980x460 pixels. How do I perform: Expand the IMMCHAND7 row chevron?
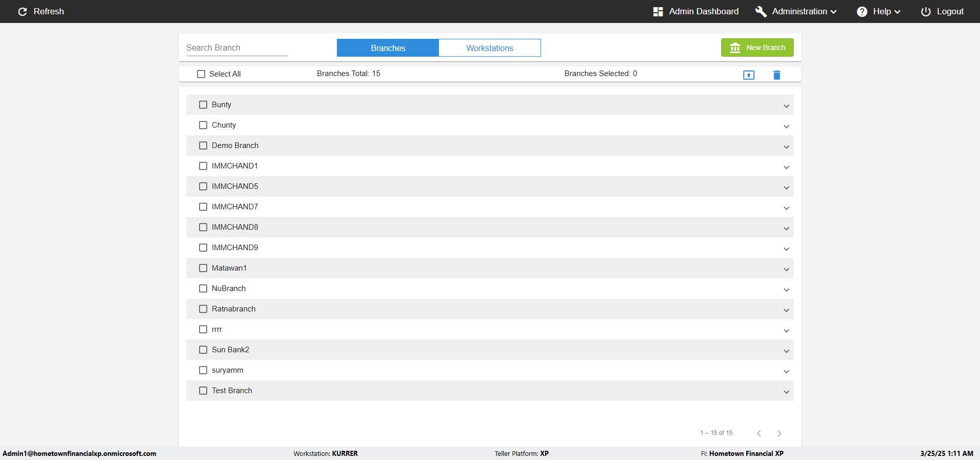point(787,208)
